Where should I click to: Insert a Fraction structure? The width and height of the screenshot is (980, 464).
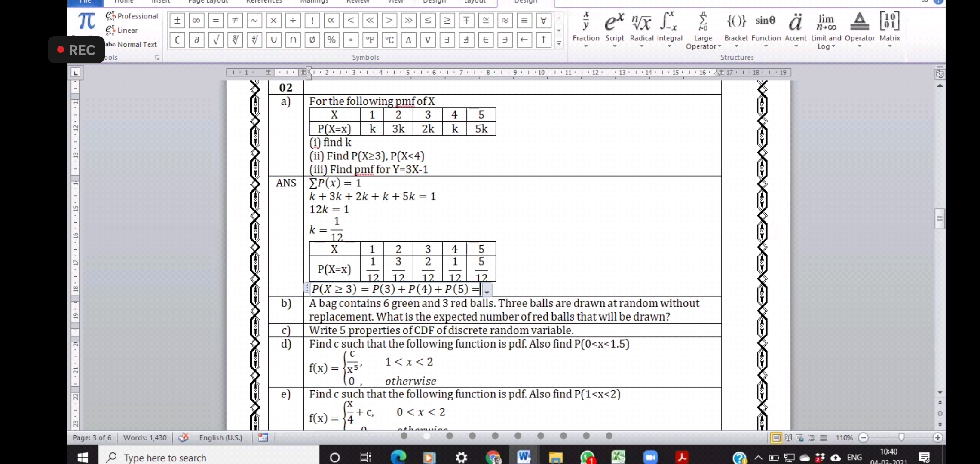coord(586,27)
